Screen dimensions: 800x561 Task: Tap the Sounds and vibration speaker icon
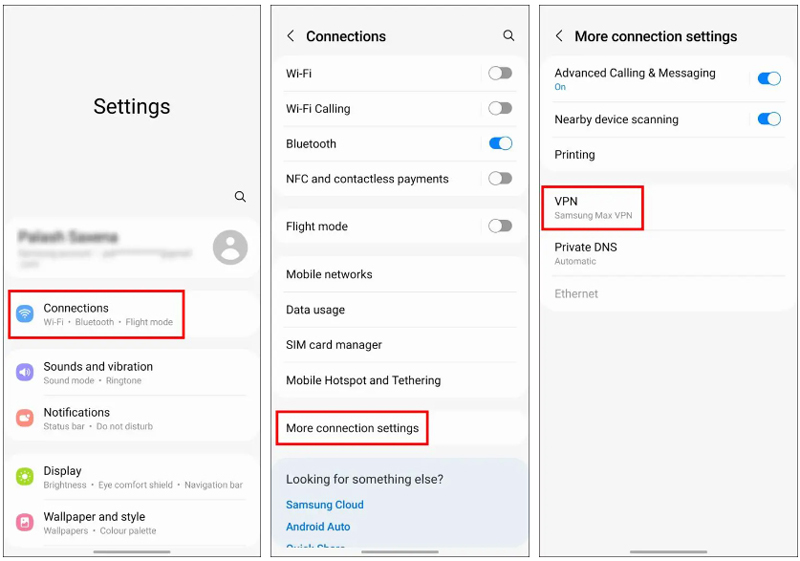(25, 373)
